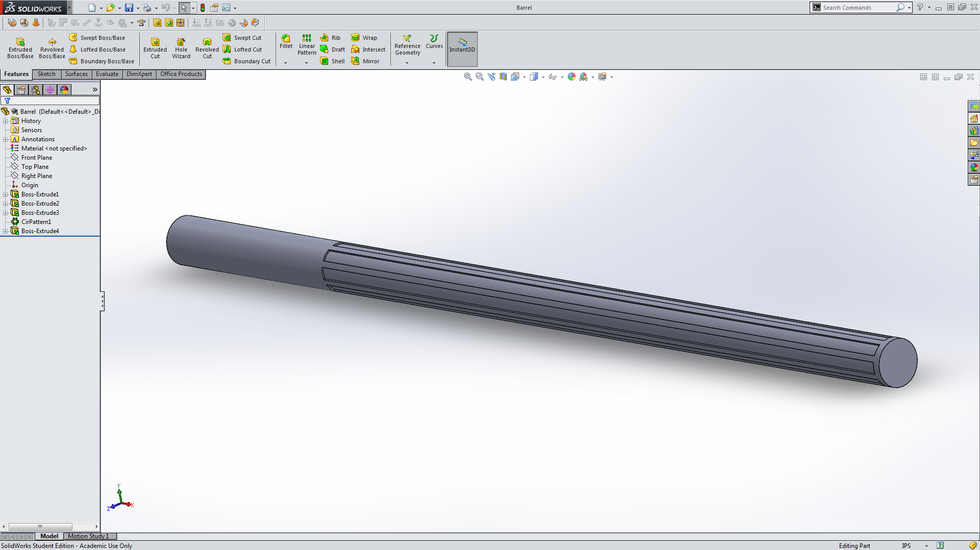
Task: Select the Revolved Boss/Base tool
Action: (52, 48)
